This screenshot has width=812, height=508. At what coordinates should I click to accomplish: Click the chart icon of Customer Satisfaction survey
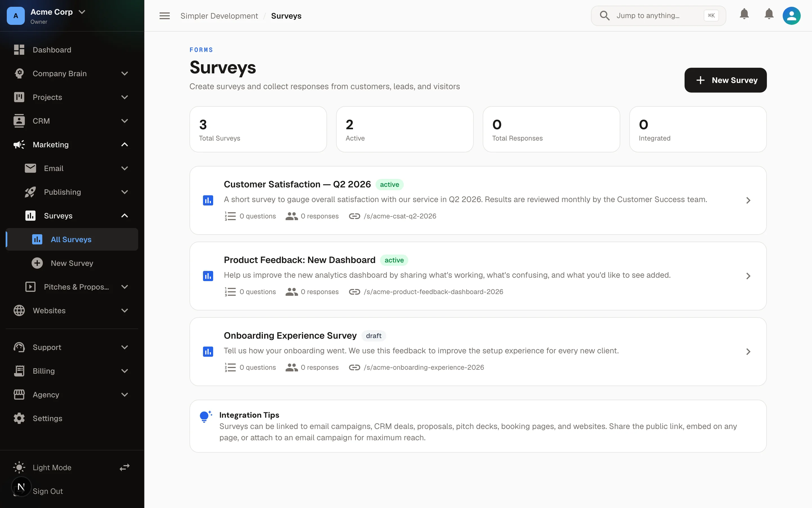point(208,200)
